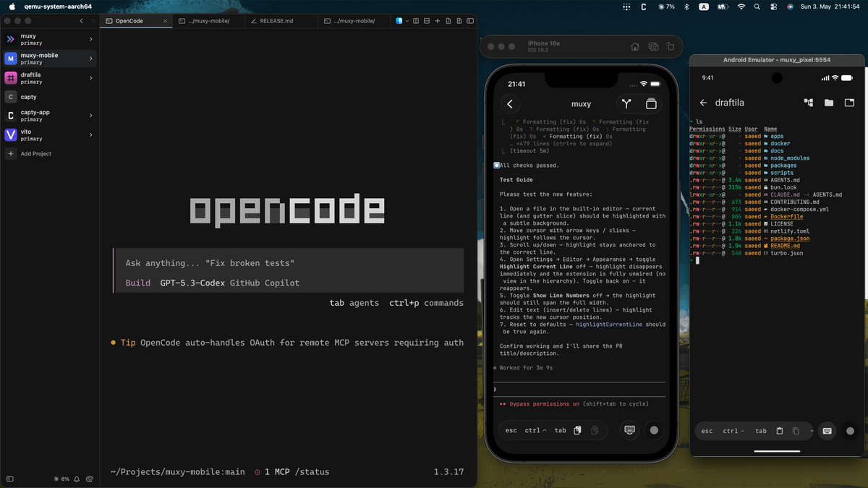Click the tab agents hint

coord(354,303)
